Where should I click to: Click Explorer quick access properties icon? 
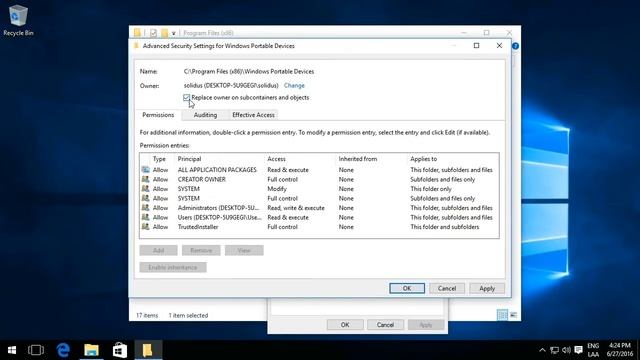pyautogui.click(x=153, y=33)
